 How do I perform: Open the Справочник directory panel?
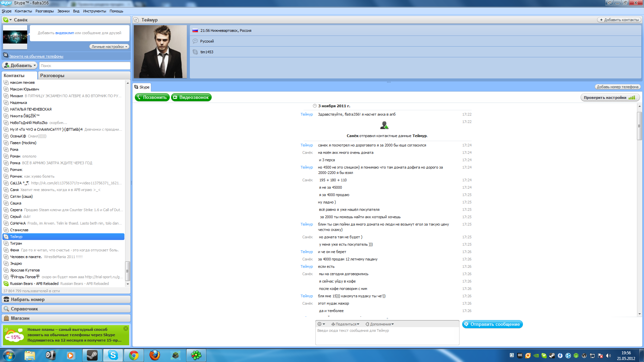pyautogui.click(x=66, y=309)
